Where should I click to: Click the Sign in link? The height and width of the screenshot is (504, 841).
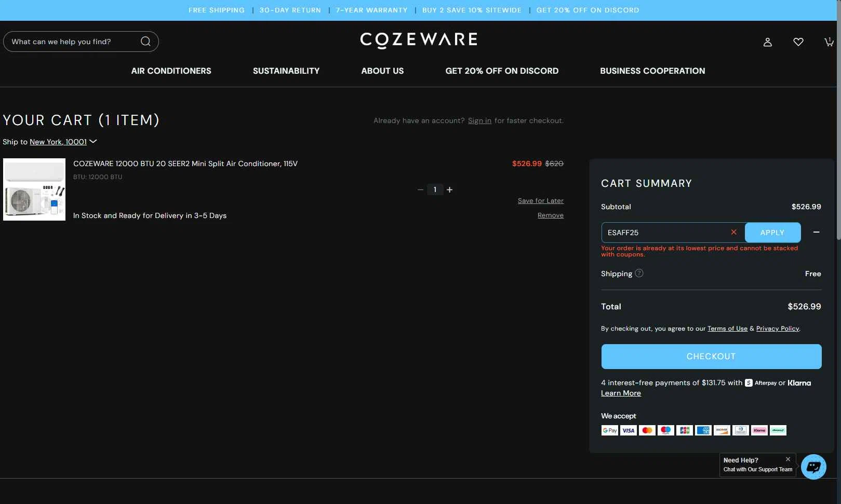[x=479, y=121]
